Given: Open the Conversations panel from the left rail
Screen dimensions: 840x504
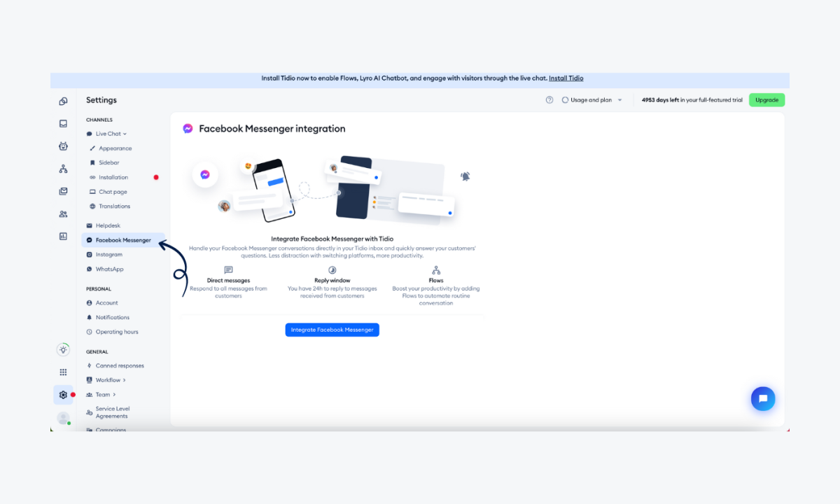Looking at the screenshot, I should point(63,100).
